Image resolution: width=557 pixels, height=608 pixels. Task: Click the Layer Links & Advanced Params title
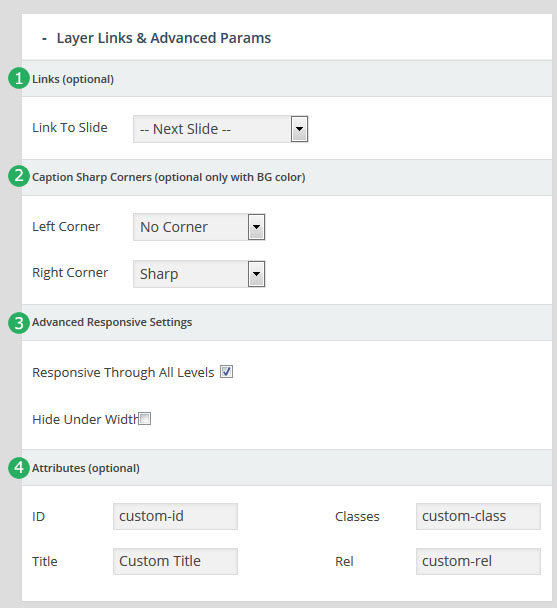click(x=164, y=38)
